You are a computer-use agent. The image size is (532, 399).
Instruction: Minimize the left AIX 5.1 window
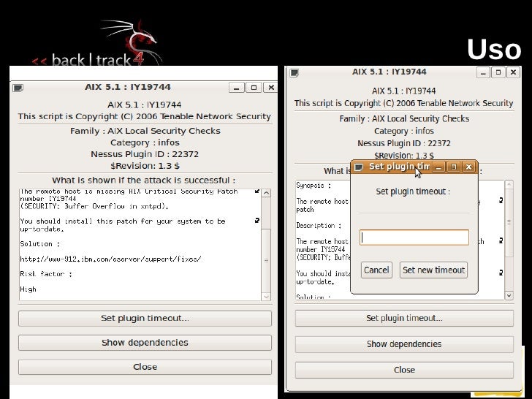(x=237, y=88)
